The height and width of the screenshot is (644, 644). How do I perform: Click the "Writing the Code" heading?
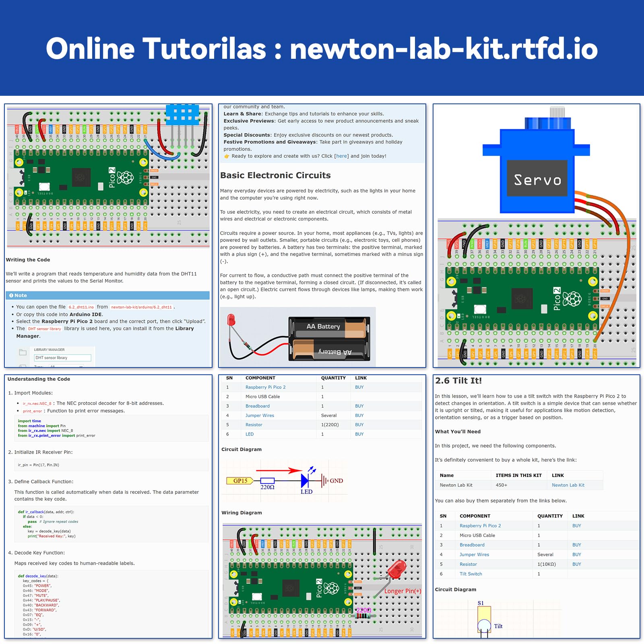[28, 260]
